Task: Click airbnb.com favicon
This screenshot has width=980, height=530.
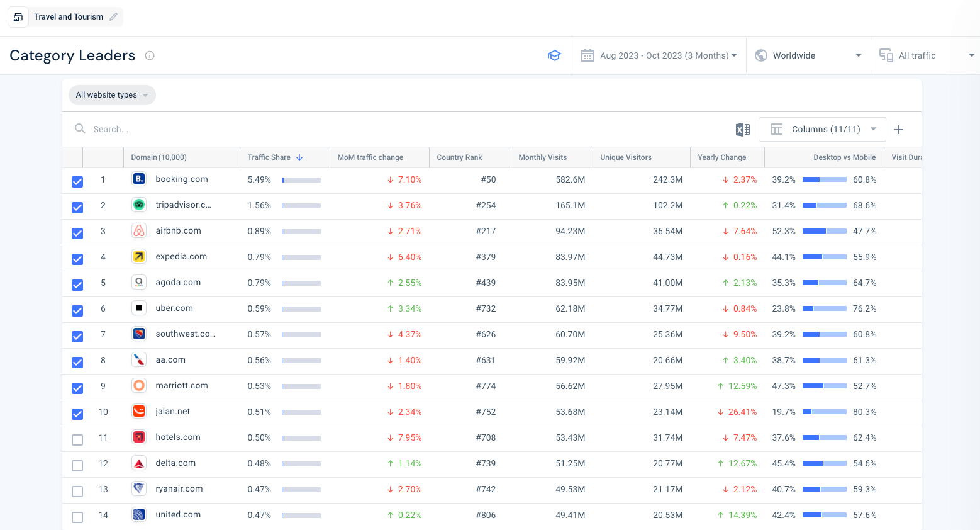Action: 139,231
